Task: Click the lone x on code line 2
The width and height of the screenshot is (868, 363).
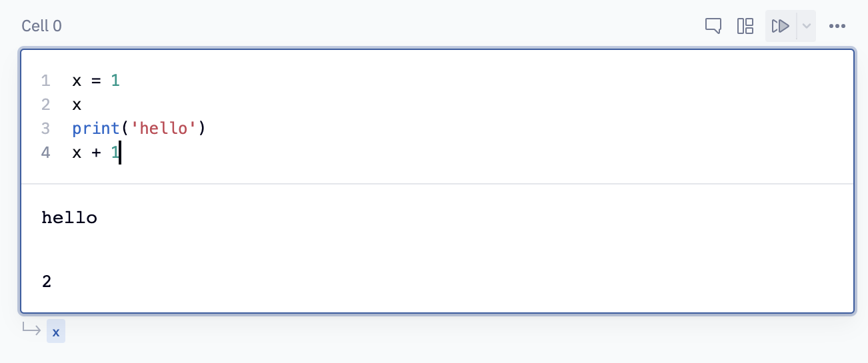Action: (77, 105)
